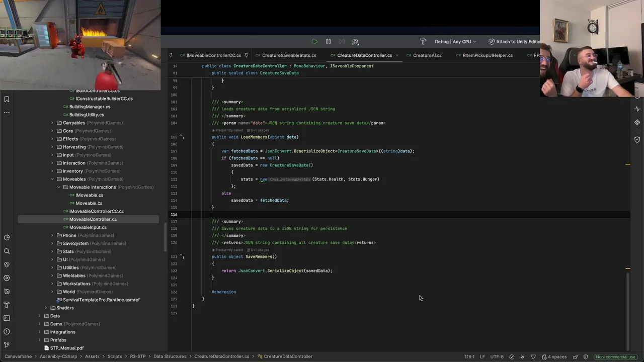Click the Unity step button in toolbar

342,42
